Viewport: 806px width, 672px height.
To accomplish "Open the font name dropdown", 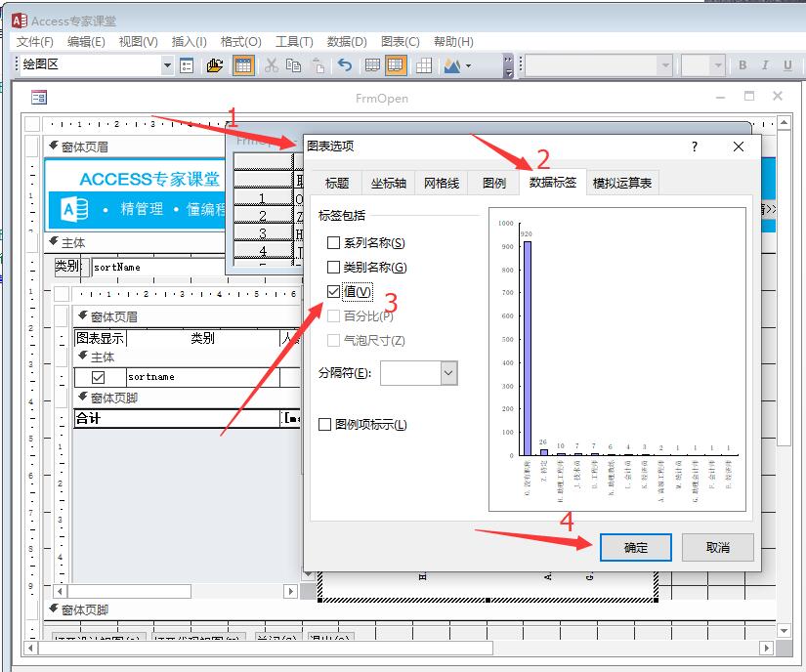I will 665,65.
